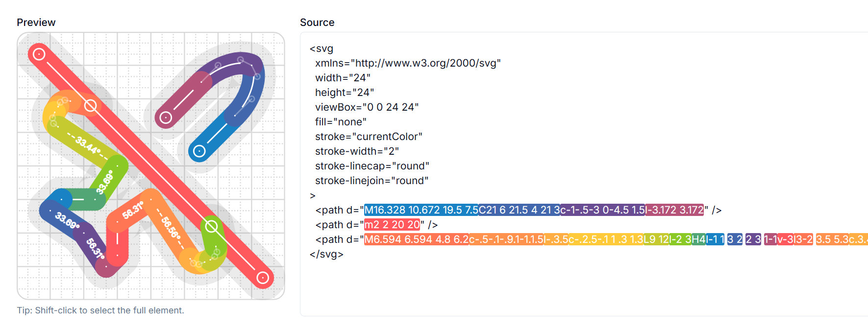Select the magenta end point circle of the curved path
Viewport: 868px width, 332px height.
(166, 118)
